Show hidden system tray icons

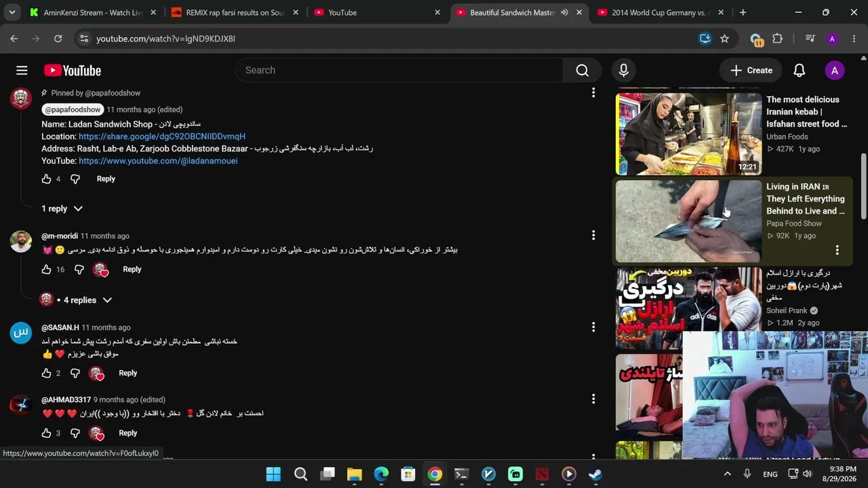pyautogui.click(x=727, y=474)
